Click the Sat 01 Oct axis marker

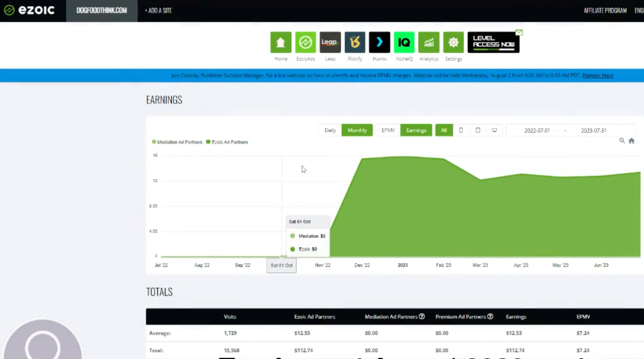point(281,266)
